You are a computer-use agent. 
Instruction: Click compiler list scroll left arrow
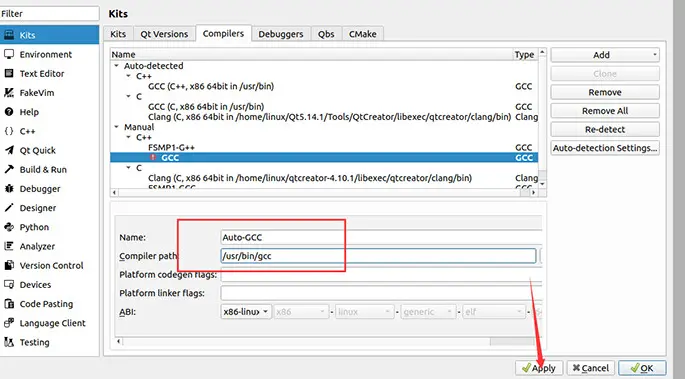pyautogui.click(x=114, y=192)
